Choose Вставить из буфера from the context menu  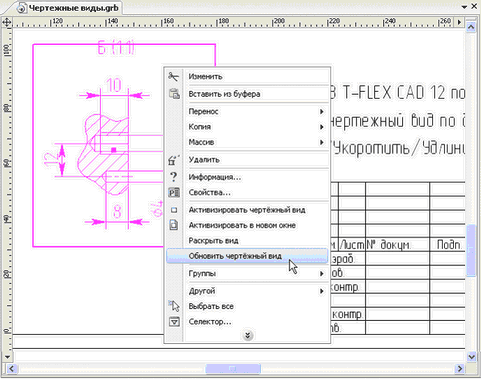[248, 94]
